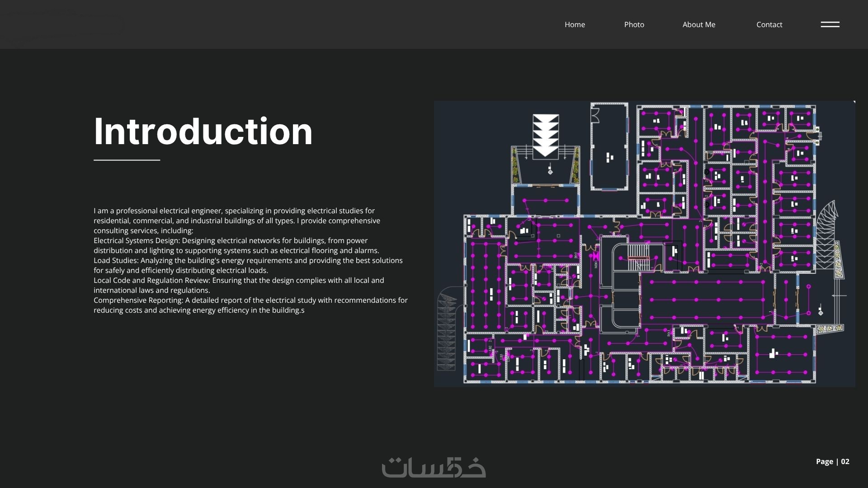This screenshot has width=868, height=488.
Task: Open the hamburger menu icon
Action: click(x=830, y=24)
